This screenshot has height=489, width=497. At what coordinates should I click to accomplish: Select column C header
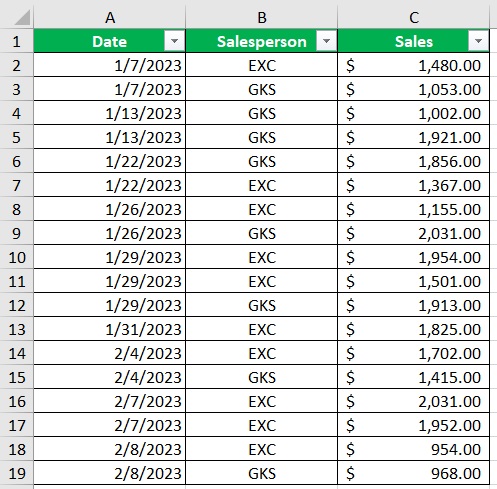tap(414, 17)
